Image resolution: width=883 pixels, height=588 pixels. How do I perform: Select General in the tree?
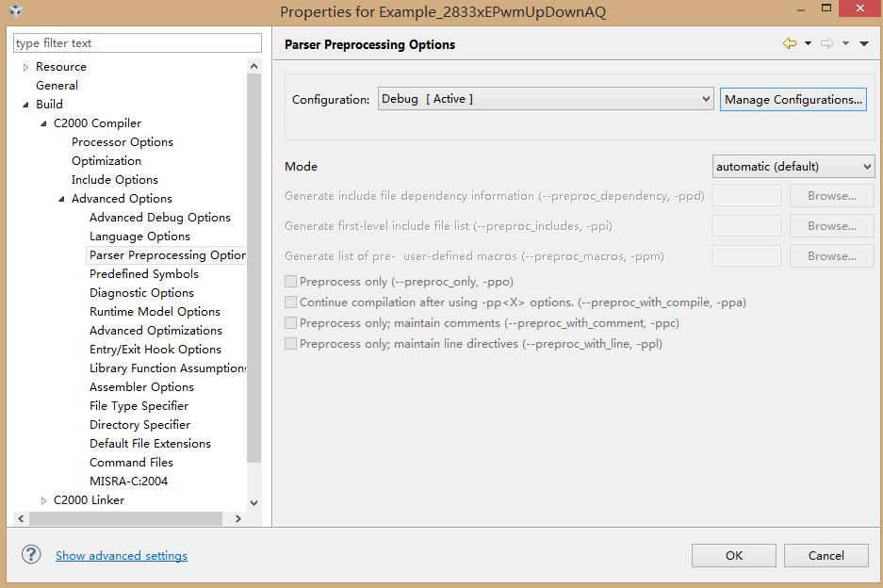point(57,86)
